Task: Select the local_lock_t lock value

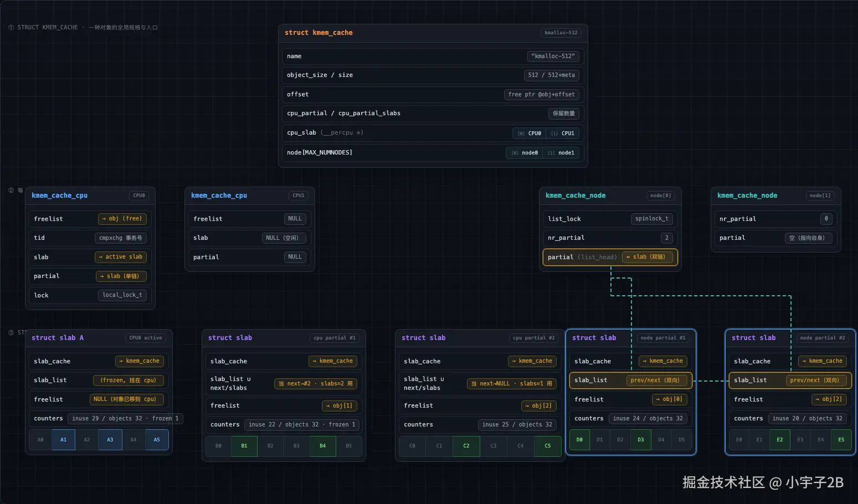Action: click(122, 295)
